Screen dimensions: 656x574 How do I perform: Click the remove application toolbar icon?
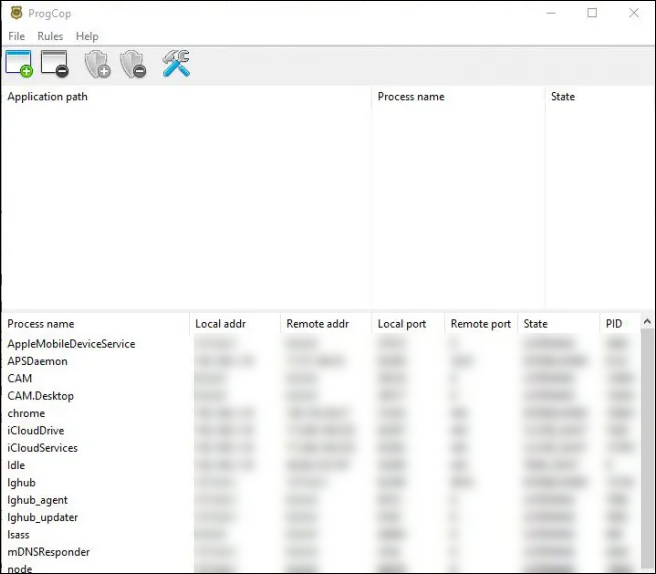coord(54,64)
